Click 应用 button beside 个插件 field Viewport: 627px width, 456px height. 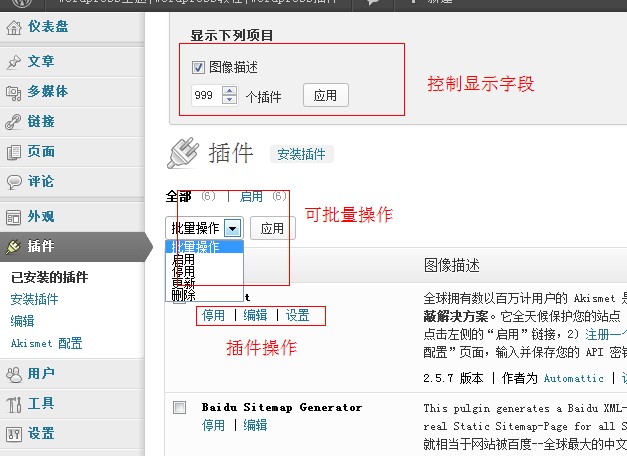coord(325,96)
